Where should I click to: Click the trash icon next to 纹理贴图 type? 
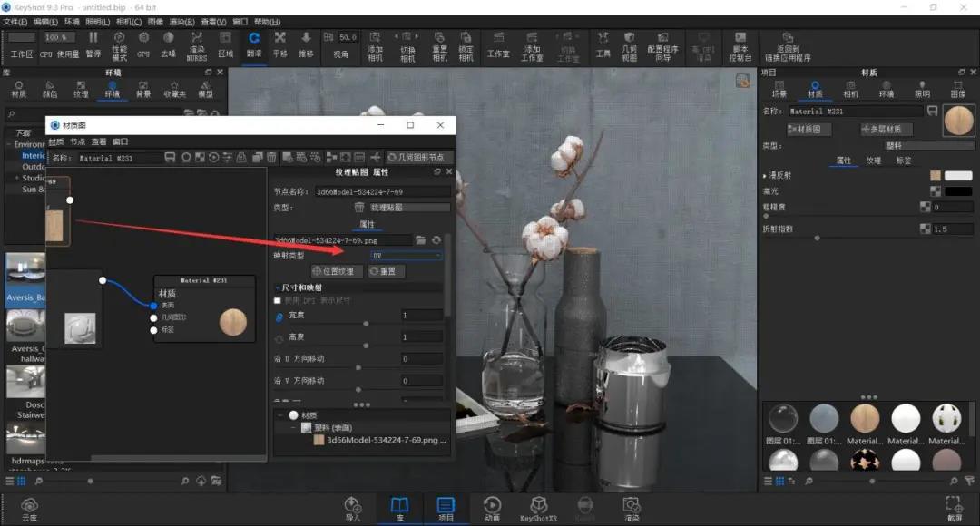(x=359, y=207)
